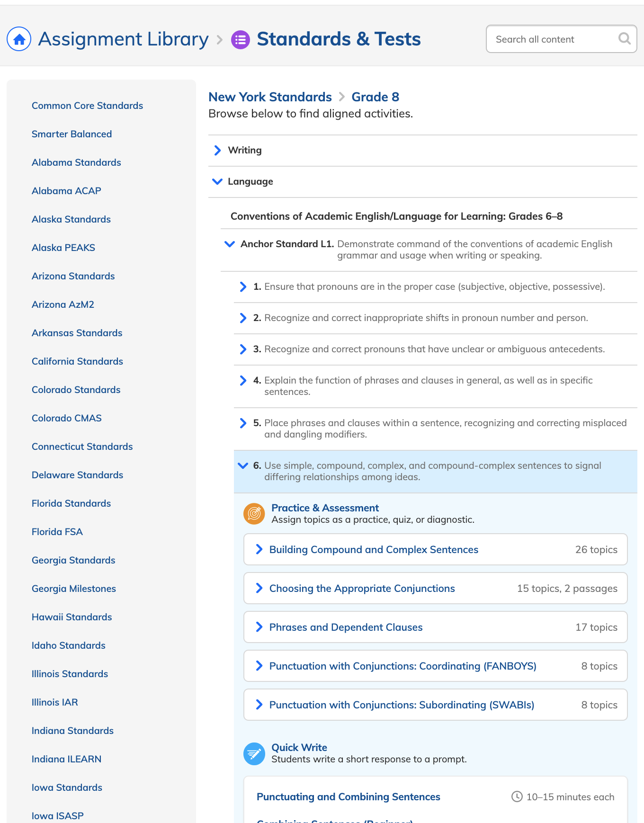Open Assignment Library breadcrumb link
Viewport: 644px width, 823px height.
click(123, 39)
